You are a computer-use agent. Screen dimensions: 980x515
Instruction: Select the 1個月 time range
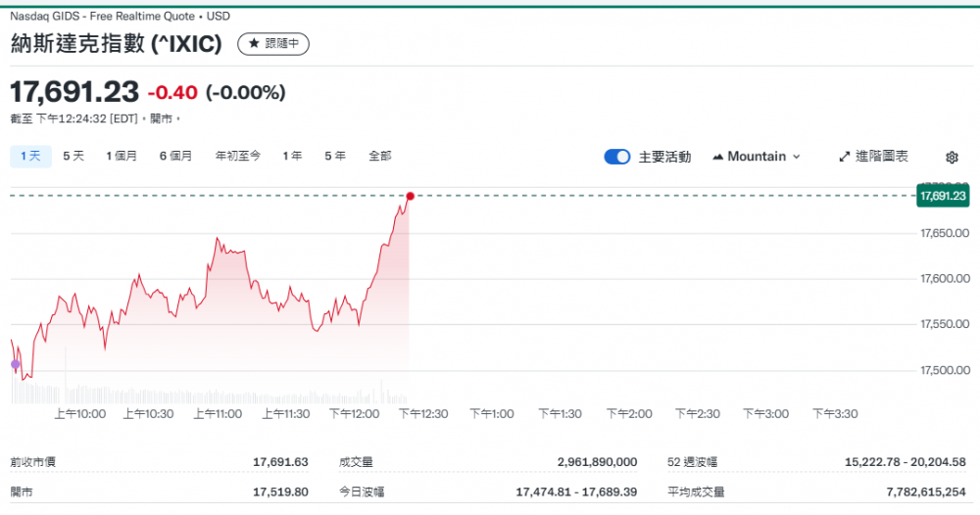[x=122, y=156]
